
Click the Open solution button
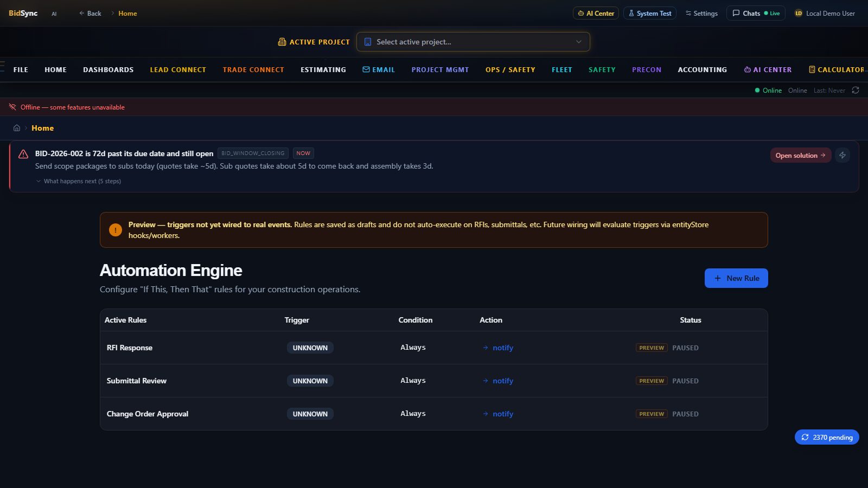pyautogui.click(x=801, y=155)
